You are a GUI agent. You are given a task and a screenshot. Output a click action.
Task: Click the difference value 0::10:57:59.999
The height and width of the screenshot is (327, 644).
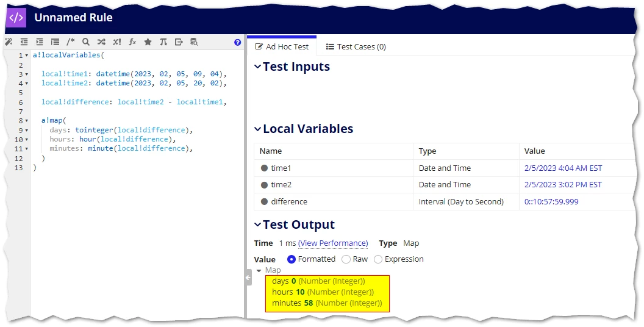pos(551,202)
